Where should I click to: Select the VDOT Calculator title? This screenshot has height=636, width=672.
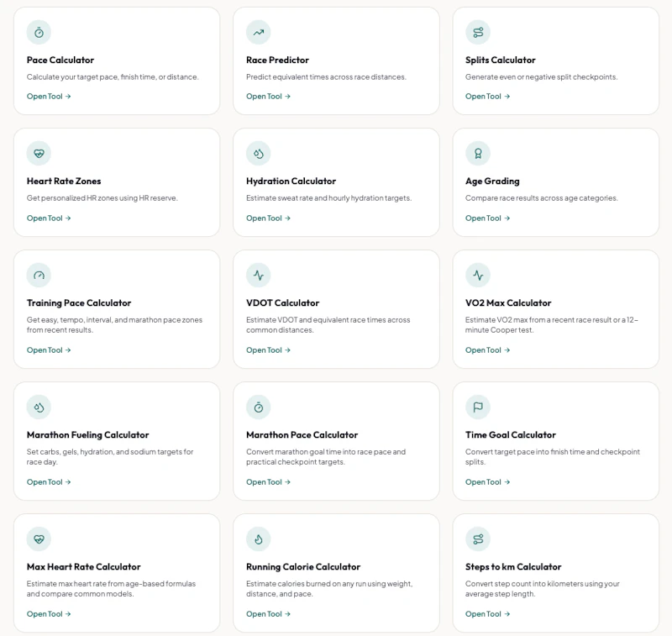pos(283,303)
